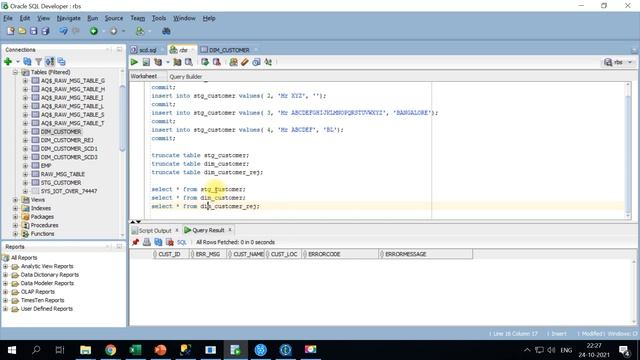Click the delete row icon in Query Result
Viewport: 640px width, 360px height.
169,242
